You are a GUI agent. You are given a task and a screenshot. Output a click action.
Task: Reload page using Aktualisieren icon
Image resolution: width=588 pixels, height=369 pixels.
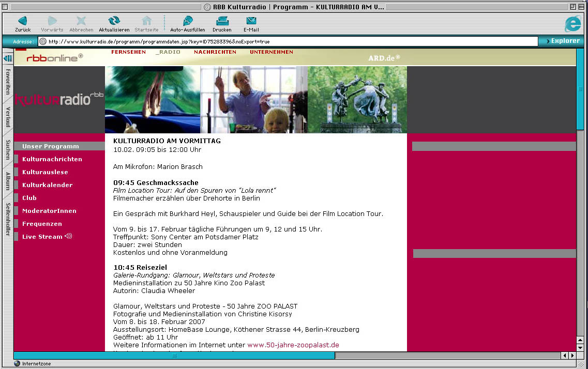(x=114, y=21)
